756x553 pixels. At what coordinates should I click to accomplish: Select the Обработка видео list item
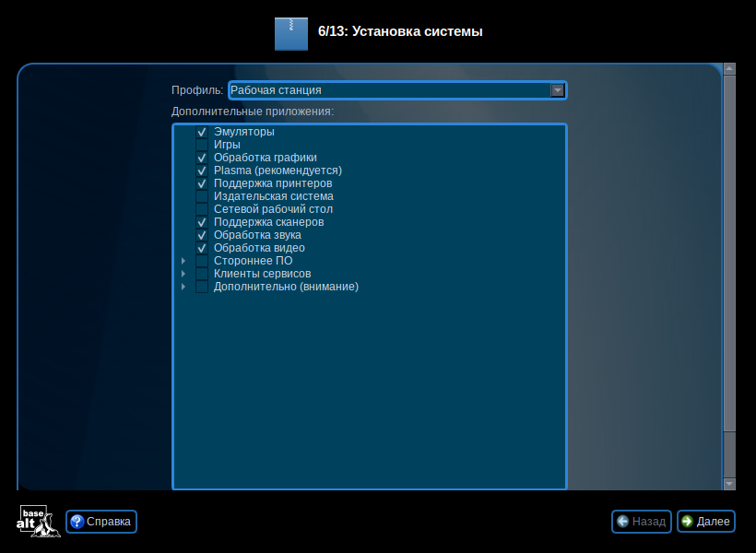[259, 248]
